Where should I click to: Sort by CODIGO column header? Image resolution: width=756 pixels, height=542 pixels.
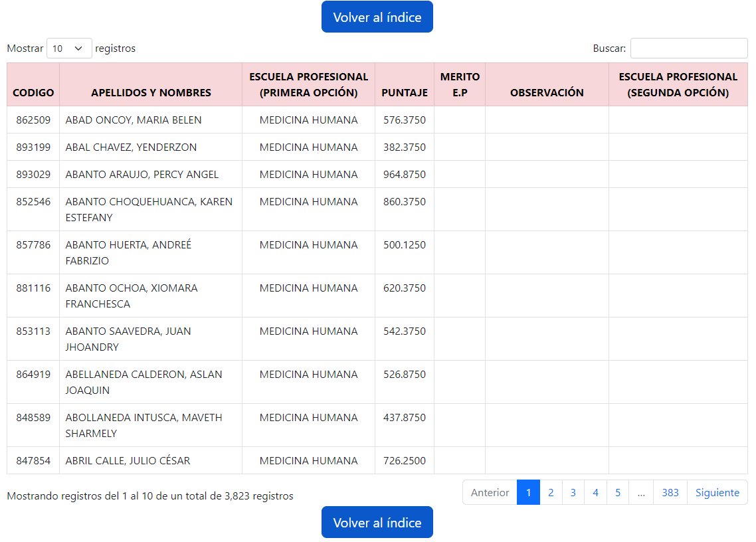tap(33, 92)
